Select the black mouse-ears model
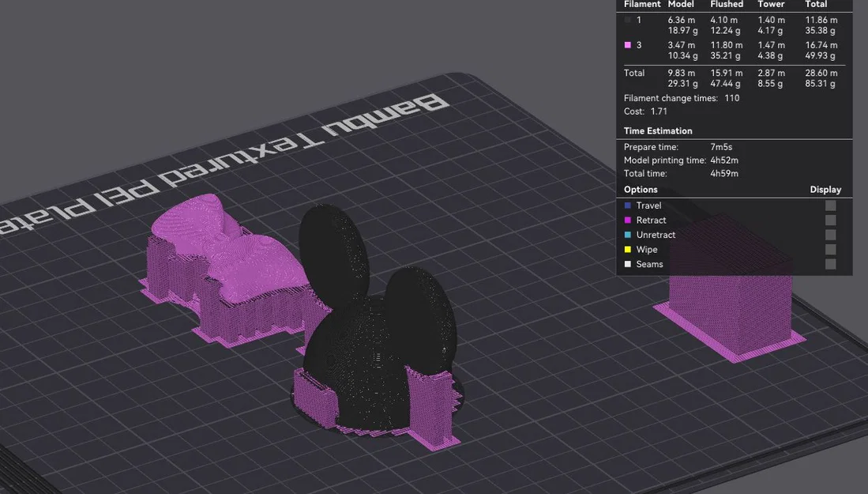This screenshot has width=868, height=494. [377, 338]
